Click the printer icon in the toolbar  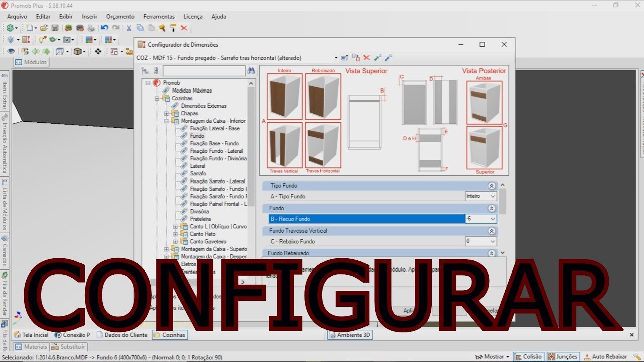(x=91, y=28)
